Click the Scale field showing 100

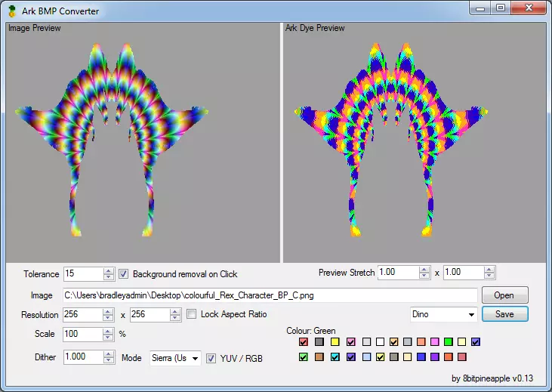[83, 334]
